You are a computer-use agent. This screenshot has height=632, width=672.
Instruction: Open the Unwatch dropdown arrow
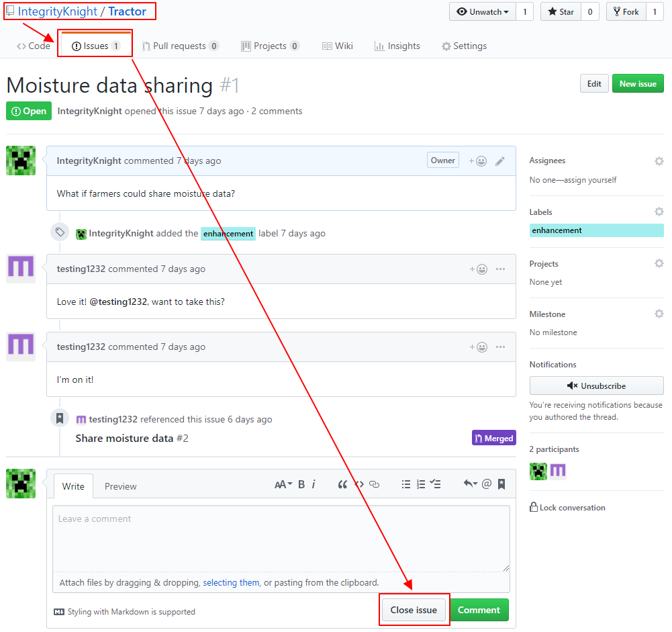[506, 11]
